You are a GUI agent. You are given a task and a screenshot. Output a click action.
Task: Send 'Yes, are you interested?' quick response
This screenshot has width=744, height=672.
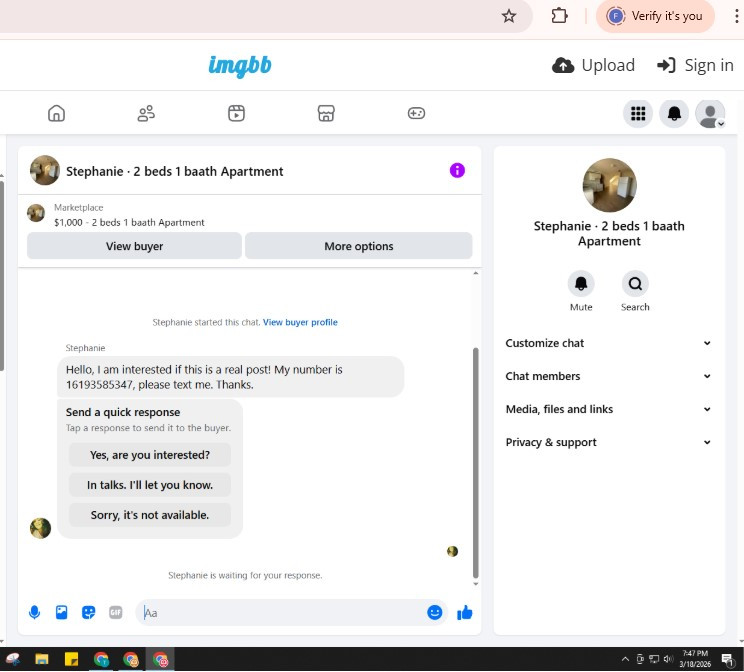point(150,455)
